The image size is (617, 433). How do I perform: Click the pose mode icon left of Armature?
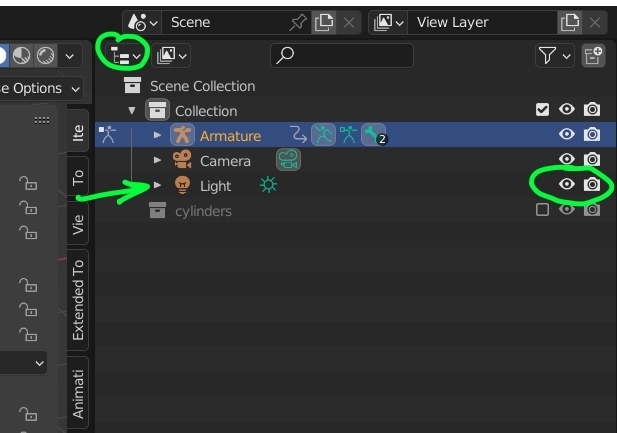click(x=107, y=135)
